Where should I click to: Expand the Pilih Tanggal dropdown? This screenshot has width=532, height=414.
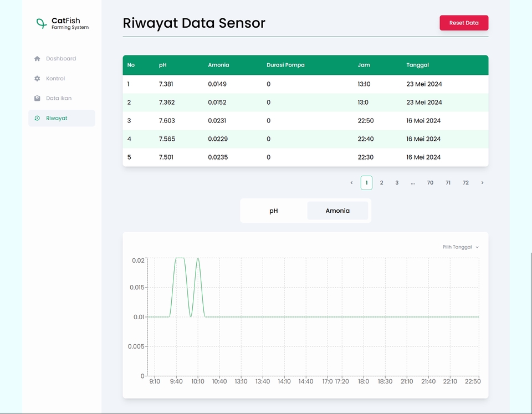coord(461,247)
